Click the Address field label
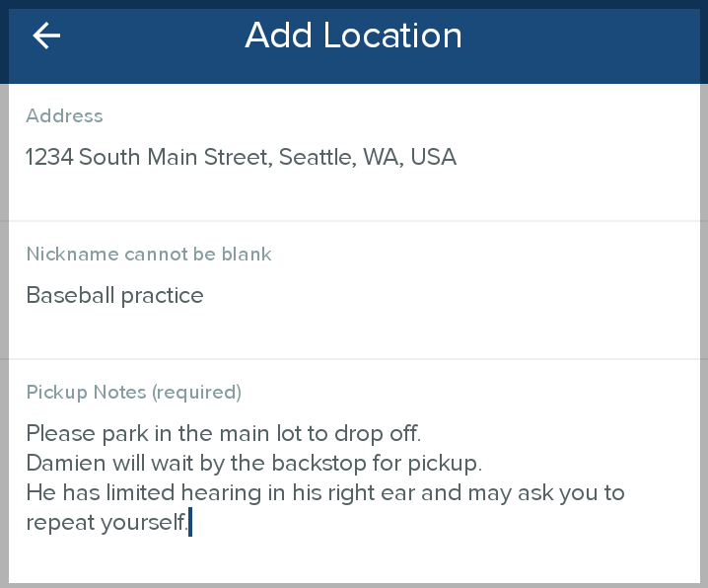Screen dimensions: 708x588 64,116
